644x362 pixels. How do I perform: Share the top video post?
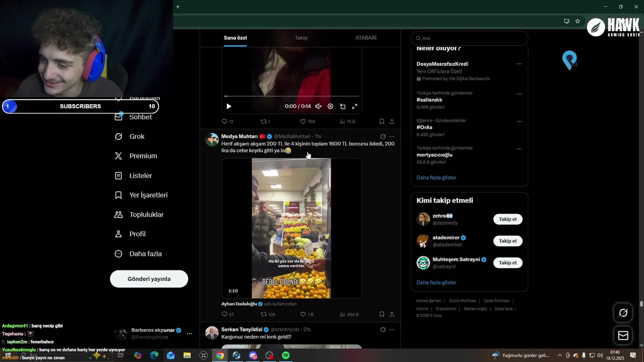392,122
